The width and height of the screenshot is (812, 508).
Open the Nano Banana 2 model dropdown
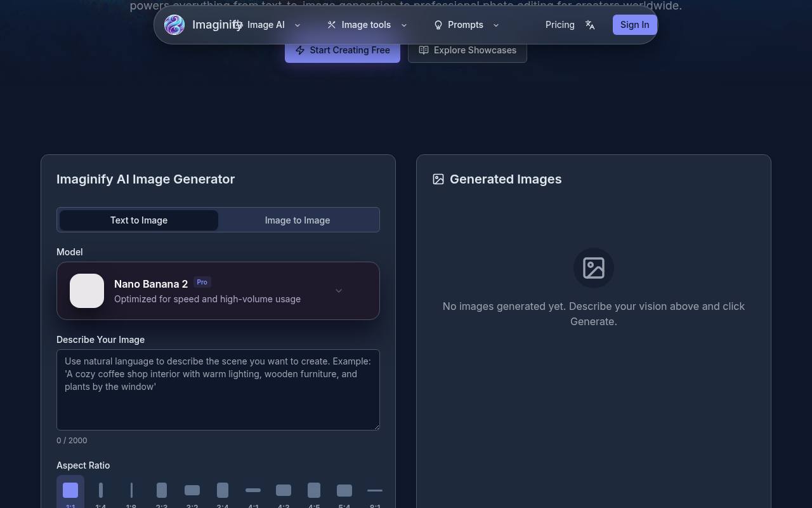(218, 291)
